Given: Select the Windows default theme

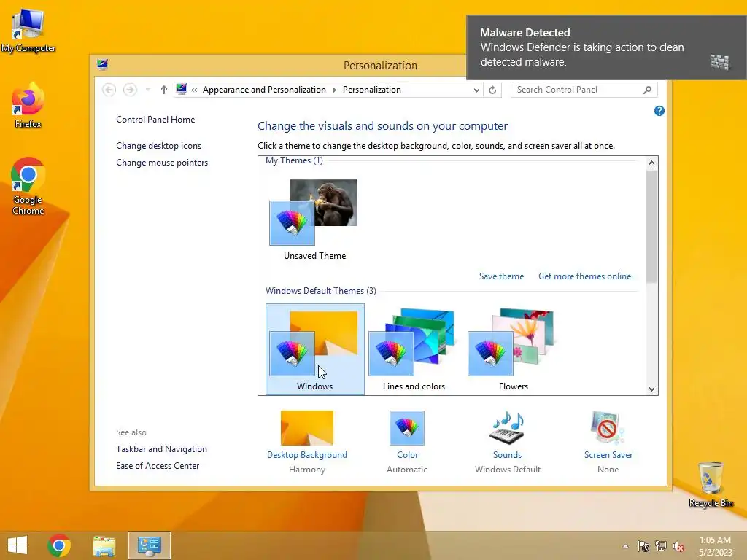Looking at the screenshot, I should [x=315, y=349].
